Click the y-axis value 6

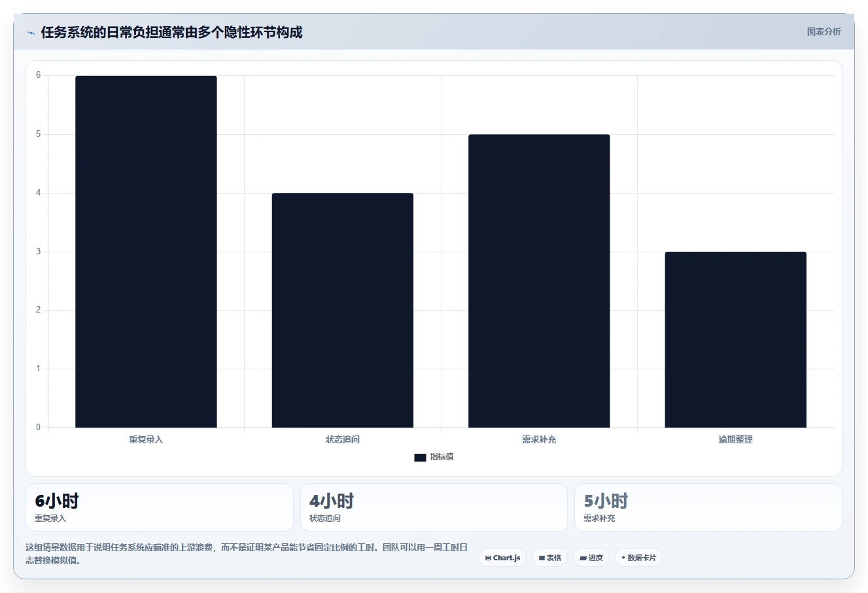point(38,75)
